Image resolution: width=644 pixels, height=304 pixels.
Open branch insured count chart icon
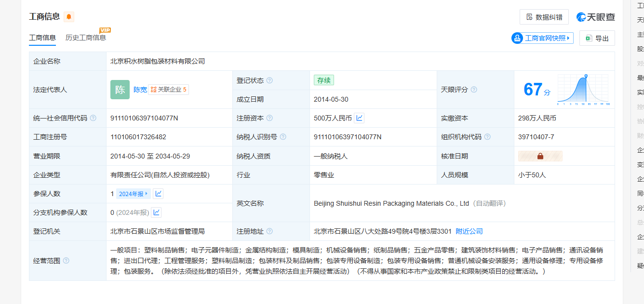pyautogui.click(x=156, y=212)
